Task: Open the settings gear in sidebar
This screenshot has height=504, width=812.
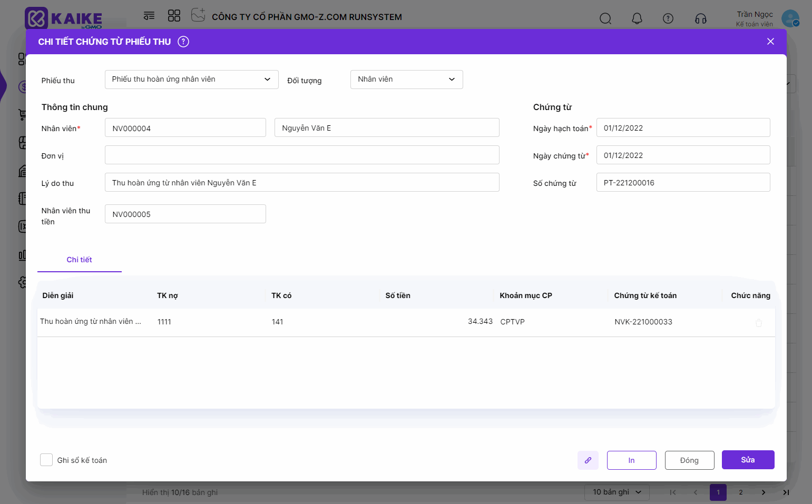Action: [x=22, y=282]
